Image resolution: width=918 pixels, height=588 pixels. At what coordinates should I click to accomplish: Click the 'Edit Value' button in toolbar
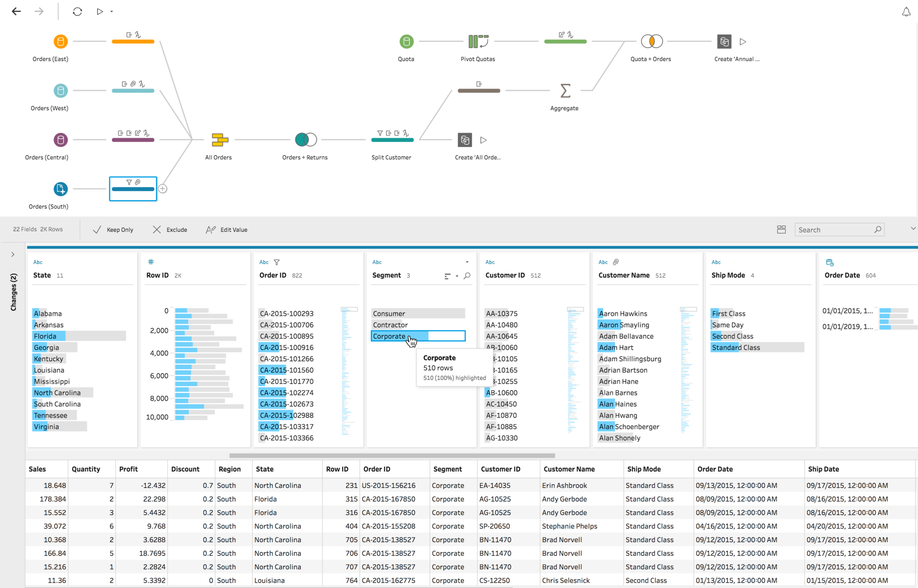tap(228, 230)
